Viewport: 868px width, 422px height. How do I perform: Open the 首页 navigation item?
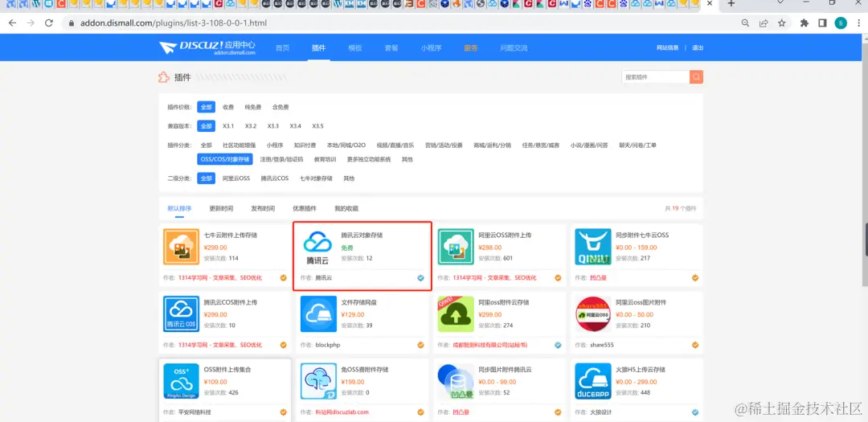pyautogui.click(x=282, y=47)
